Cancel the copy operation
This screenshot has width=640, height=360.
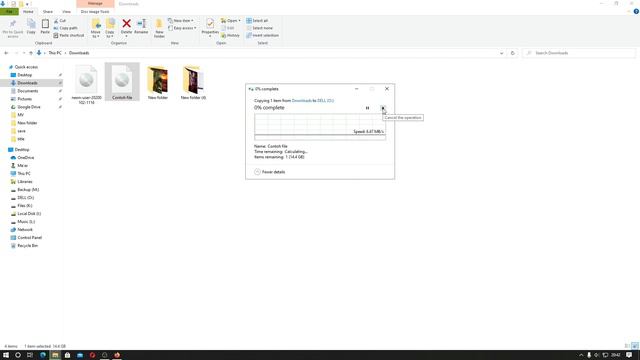click(383, 108)
